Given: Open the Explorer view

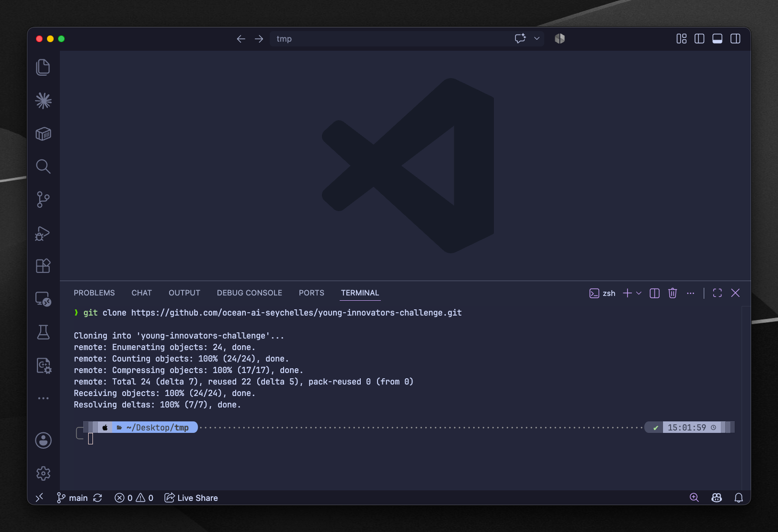Looking at the screenshot, I should click(43, 68).
